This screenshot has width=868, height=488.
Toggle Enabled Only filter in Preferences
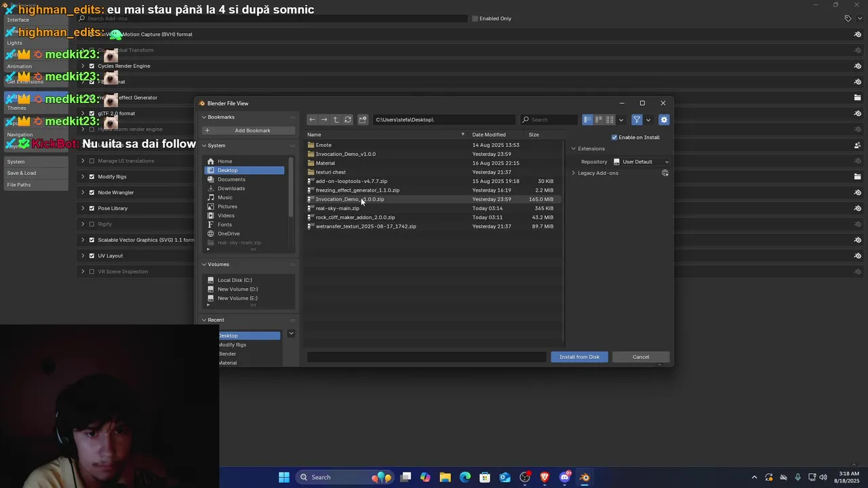click(475, 18)
